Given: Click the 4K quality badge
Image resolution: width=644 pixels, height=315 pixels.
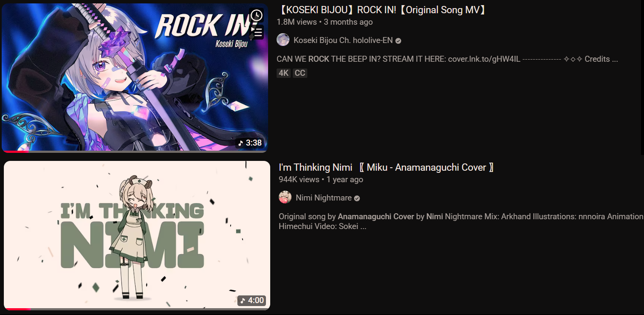Looking at the screenshot, I should tap(283, 73).
